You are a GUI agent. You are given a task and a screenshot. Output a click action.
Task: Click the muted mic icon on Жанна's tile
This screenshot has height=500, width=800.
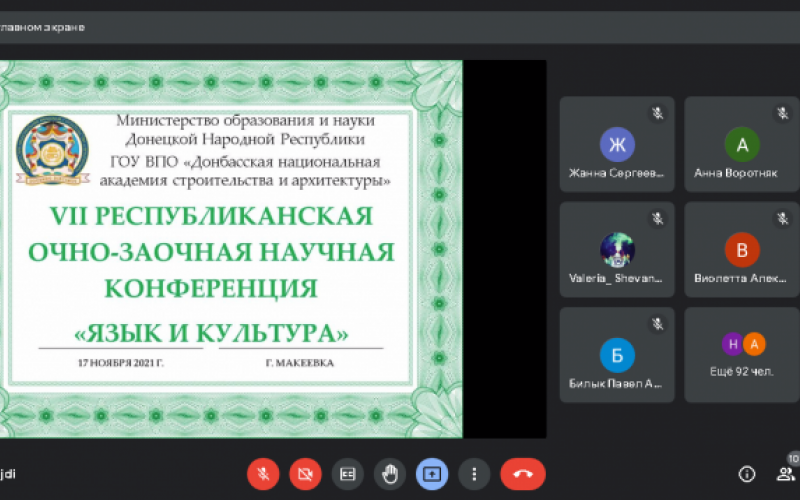[658, 113]
